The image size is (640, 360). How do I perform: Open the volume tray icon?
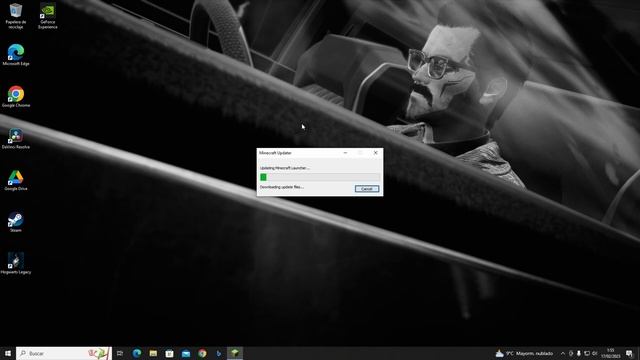point(595,353)
